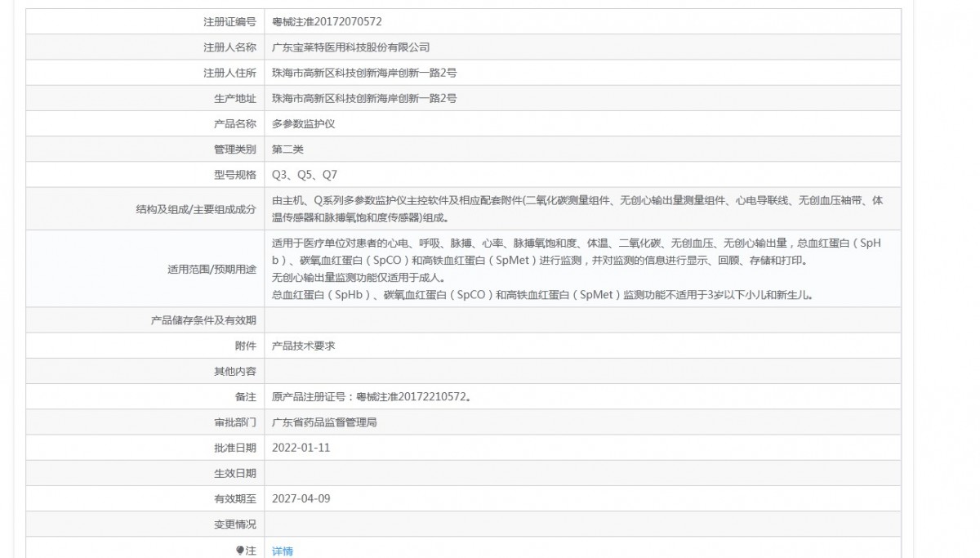The height and width of the screenshot is (558, 980).
Task: Click the 有效期至 label
Action: tap(234, 498)
